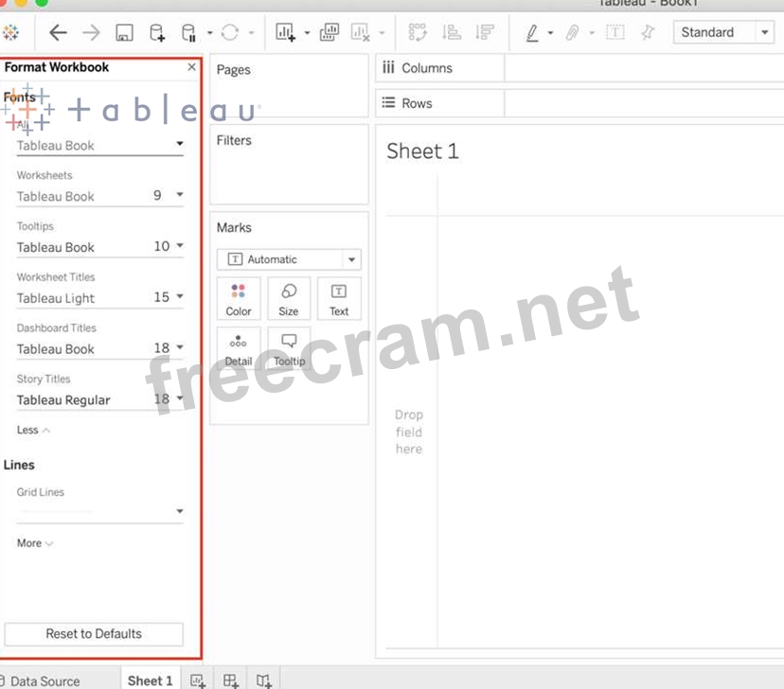Click the Swap rows and columns icon
784x689 pixels.
point(418,33)
